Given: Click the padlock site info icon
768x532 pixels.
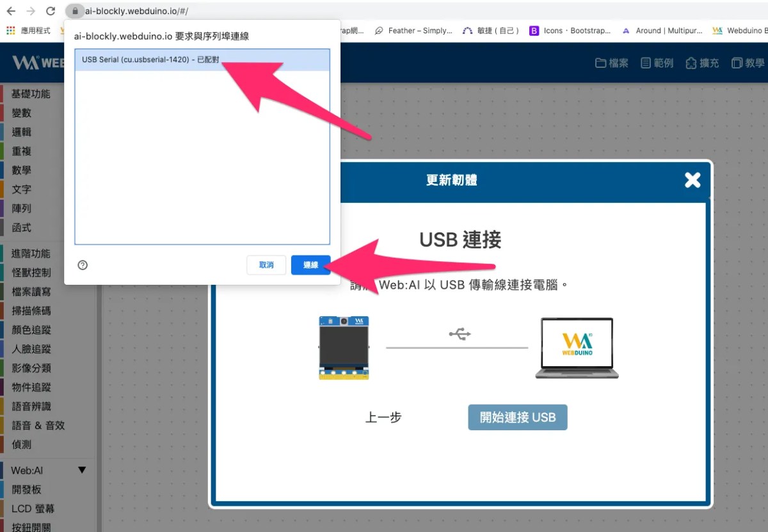Looking at the screenshot, I should [x=75, y=11].
